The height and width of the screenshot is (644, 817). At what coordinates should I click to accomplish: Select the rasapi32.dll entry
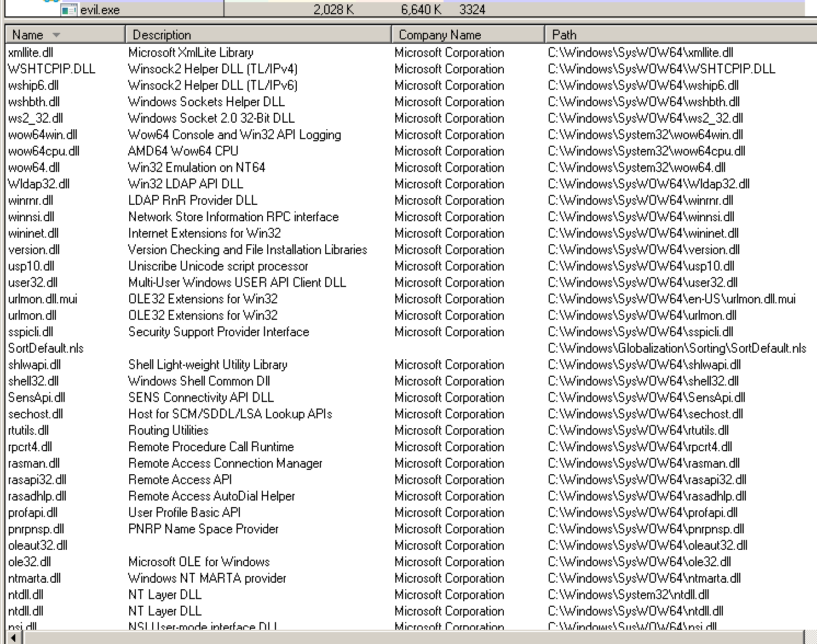point(37,480)
